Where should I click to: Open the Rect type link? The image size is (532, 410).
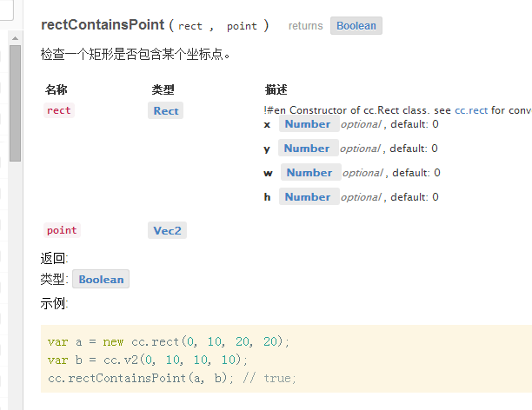(x=165, y=110)
